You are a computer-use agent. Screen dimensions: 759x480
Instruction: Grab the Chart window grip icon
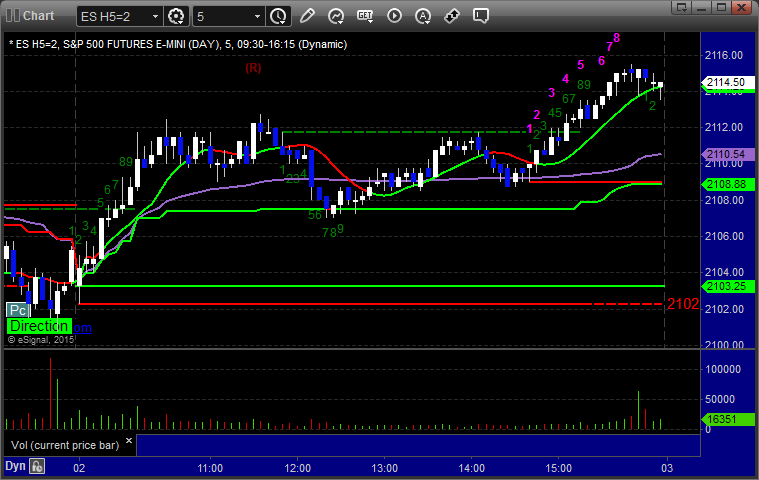pos(13,15)
